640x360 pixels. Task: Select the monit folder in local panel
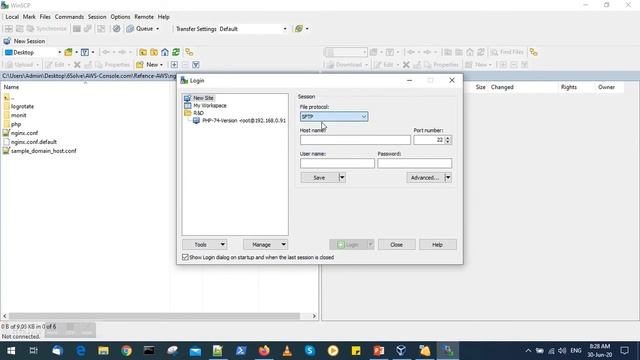[x=18, y=115]
